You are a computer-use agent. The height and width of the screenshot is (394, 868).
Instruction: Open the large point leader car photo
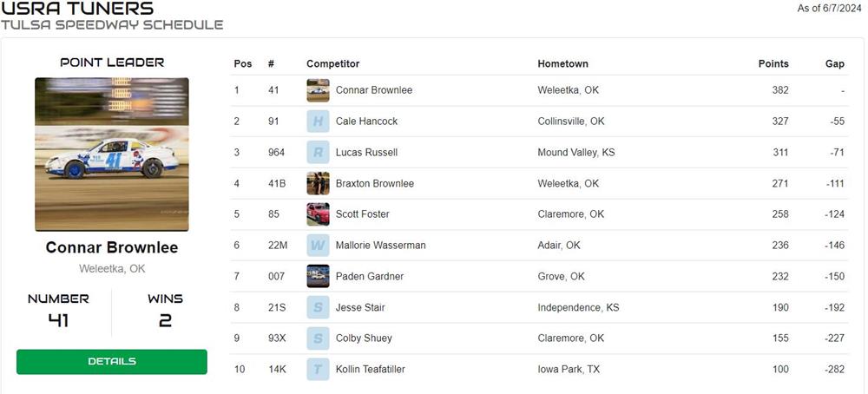pyautogui.click(x=111, y=154)
